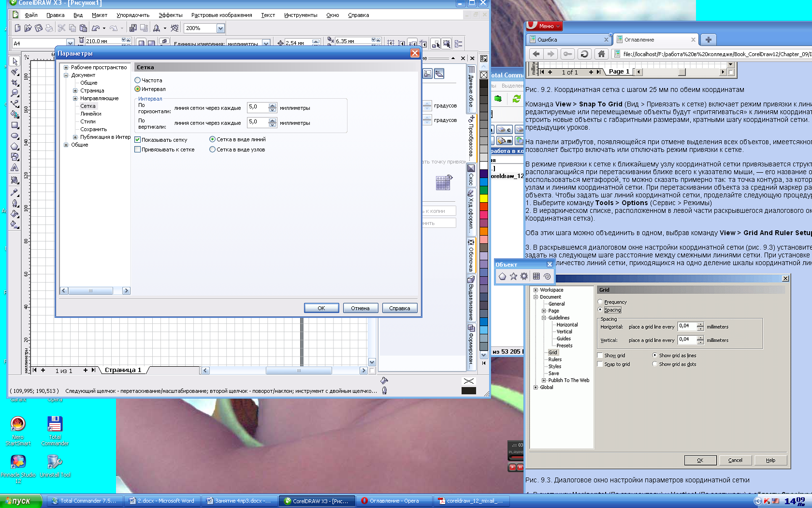Select Frequency radio in the Grid figure
This screenshot has height=508, width=812.
coord(600,302)
